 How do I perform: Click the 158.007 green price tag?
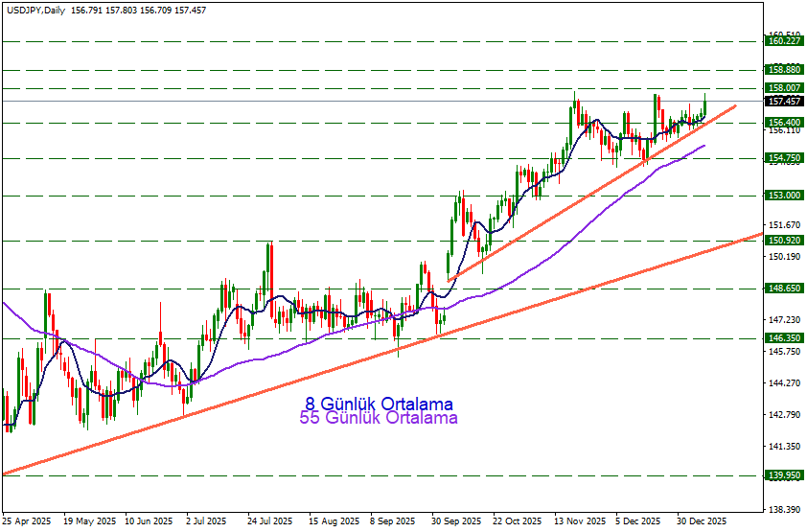pyautogui.click(x=784, y=87)
